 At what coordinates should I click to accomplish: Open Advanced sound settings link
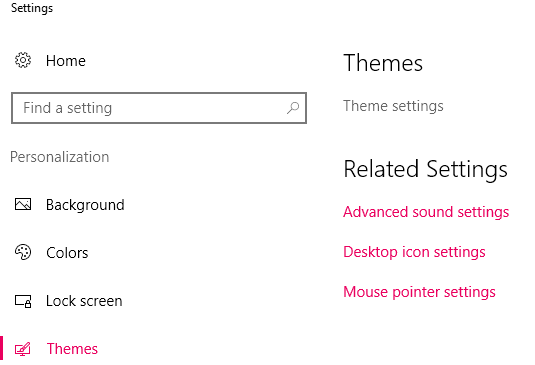pos(426,212)
